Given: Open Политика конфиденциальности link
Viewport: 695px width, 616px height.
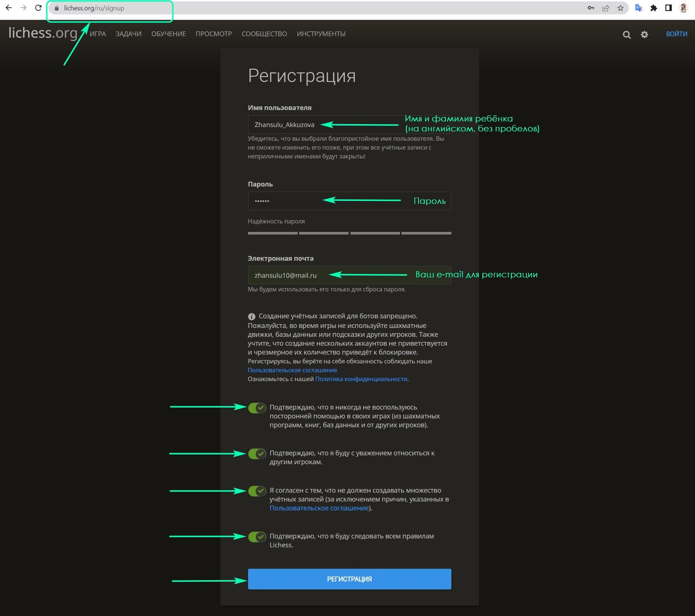Looking at the screenshot, I should coord(361,379).
